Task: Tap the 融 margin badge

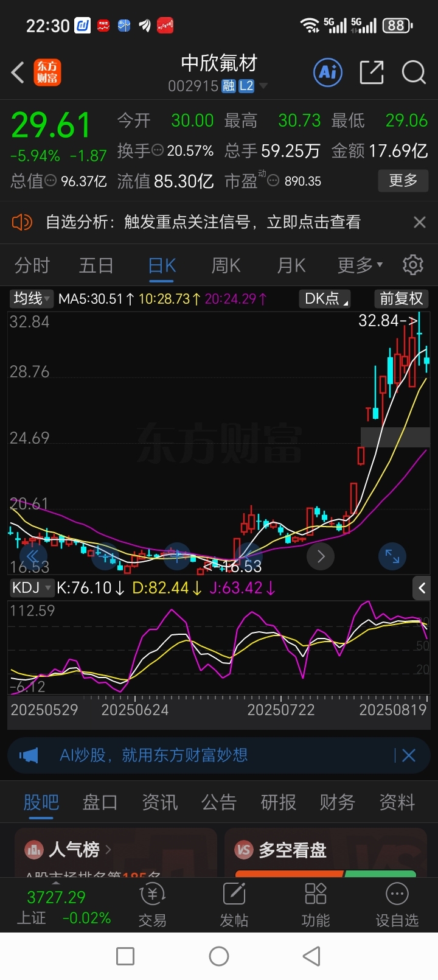Action: tap(229, 86)
